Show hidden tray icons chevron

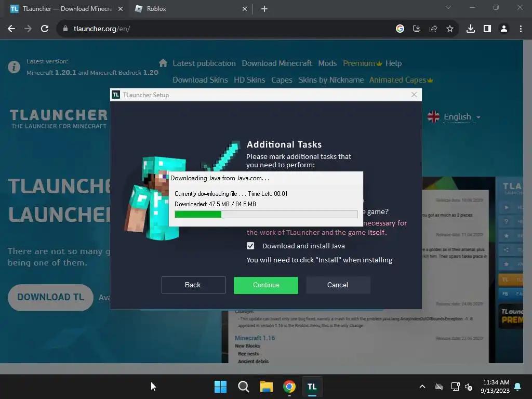(x=422, y=387)
